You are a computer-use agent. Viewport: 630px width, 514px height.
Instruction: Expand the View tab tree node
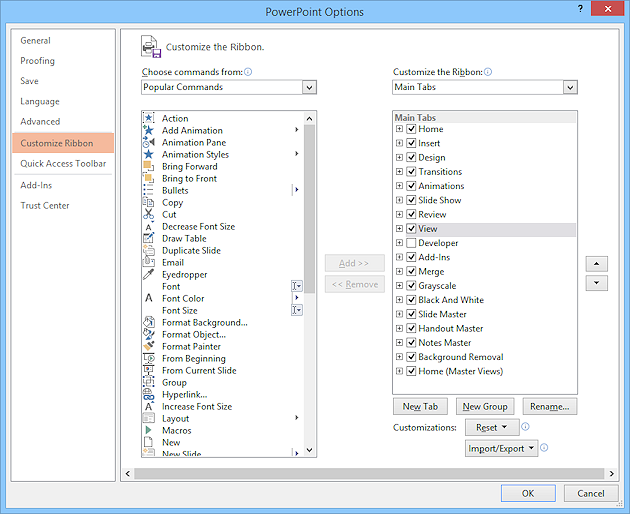(x=399, y=229)
